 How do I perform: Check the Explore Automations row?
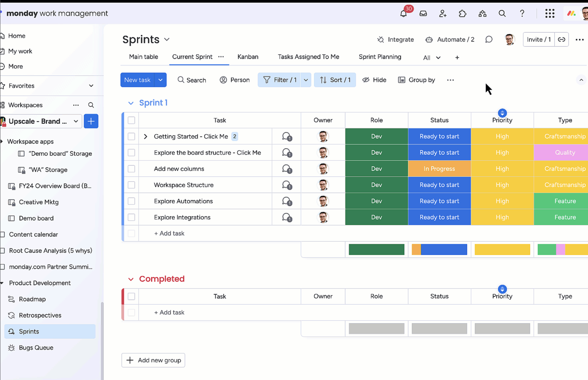click(131, 201)
